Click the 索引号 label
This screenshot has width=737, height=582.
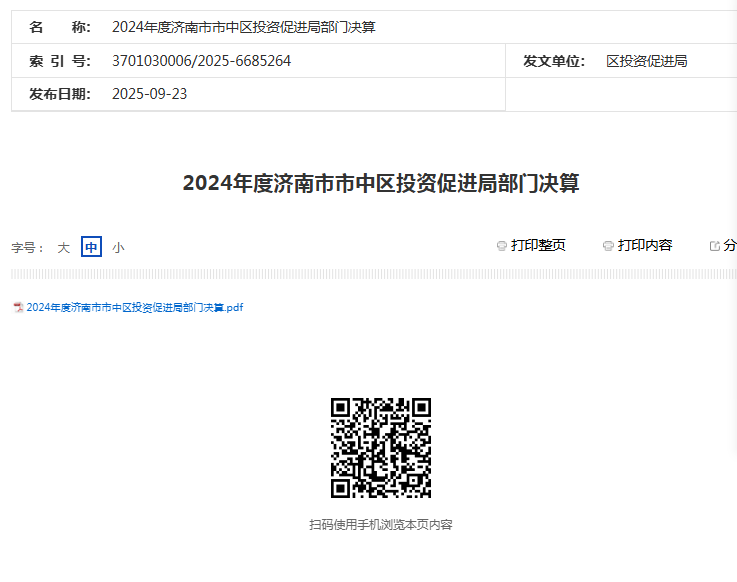[60, 61]
